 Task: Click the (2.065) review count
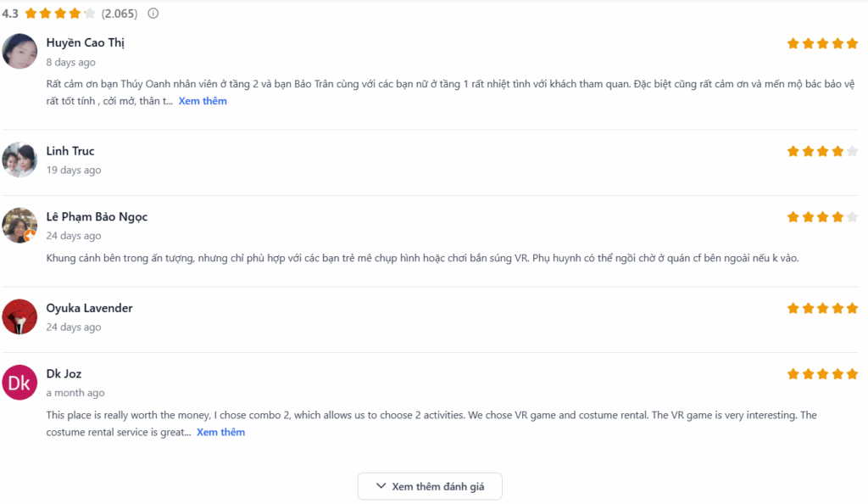tap(119, 14)
